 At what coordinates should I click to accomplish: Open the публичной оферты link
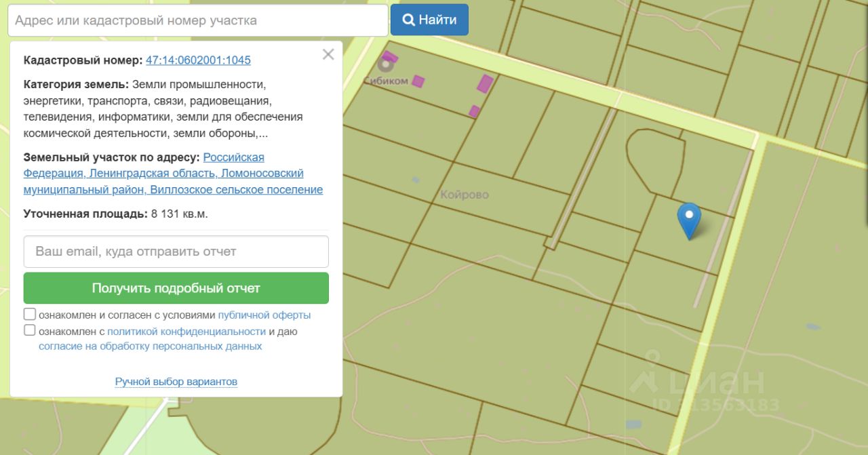264,315
